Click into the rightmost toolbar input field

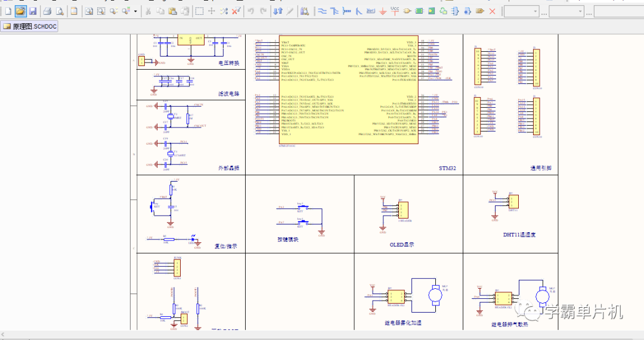pyautogui.click(x=619, y=11)
